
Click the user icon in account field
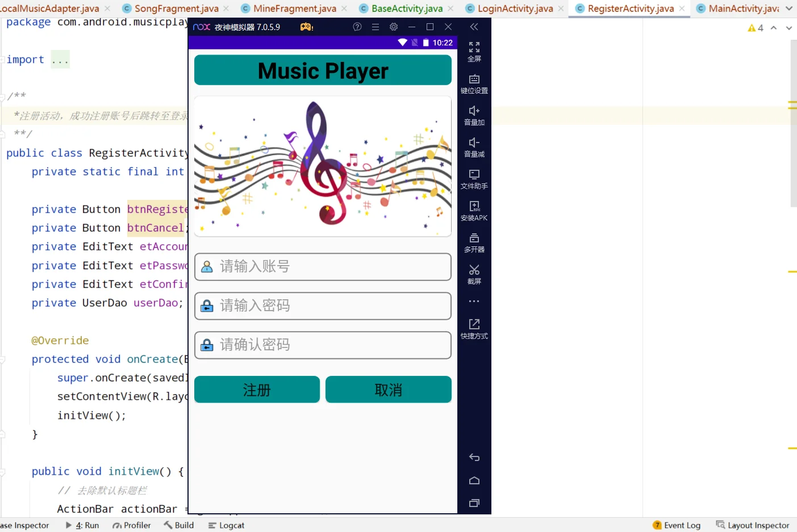(x=207, y=267)
